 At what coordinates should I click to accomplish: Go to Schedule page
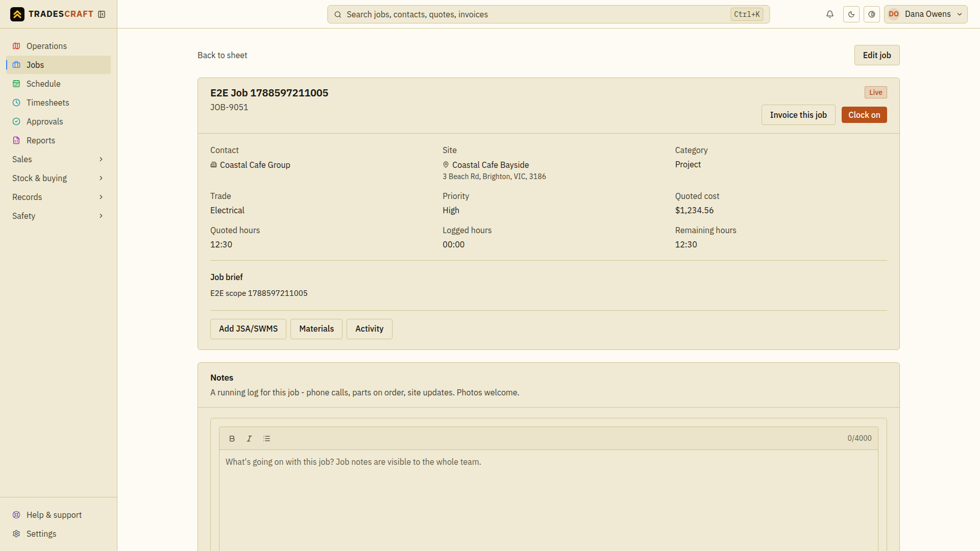(x=58, y=84)
